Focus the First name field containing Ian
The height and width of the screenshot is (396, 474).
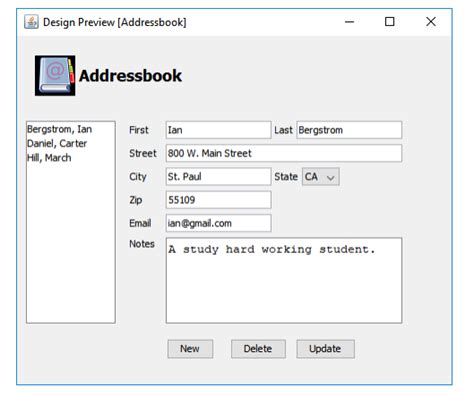[218, 130]
